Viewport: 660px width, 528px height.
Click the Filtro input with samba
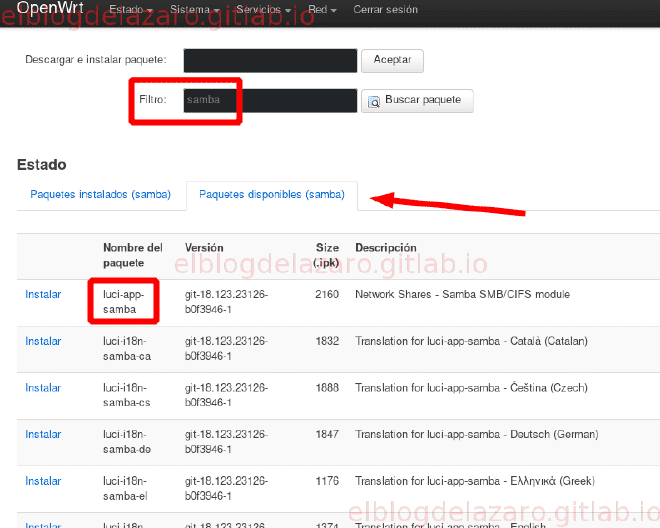270,100
